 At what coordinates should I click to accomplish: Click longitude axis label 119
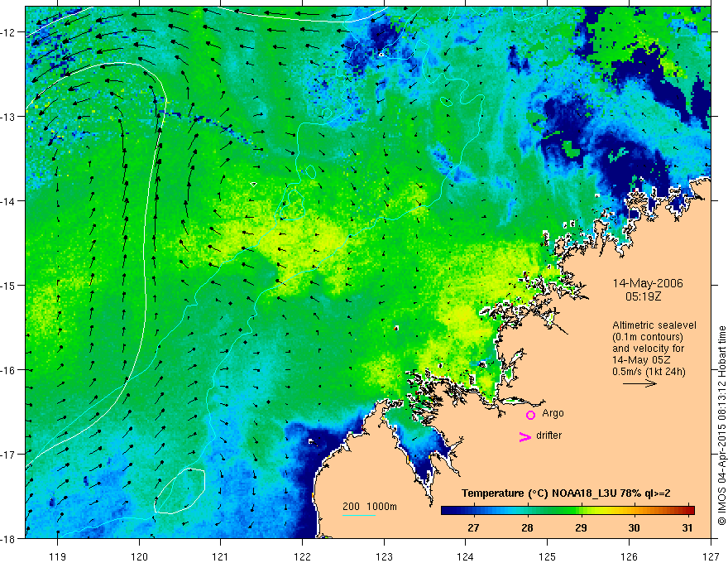[58, 557]
